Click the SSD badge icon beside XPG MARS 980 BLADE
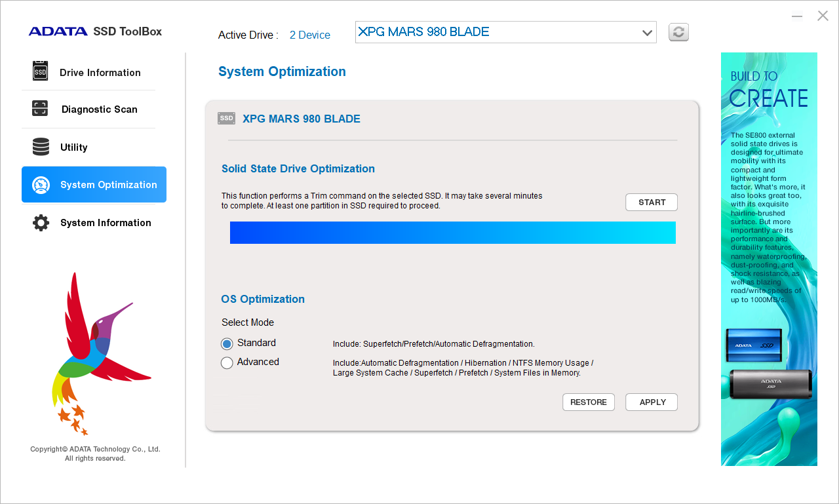This screenshot has width=839, height=504. click(226, 119)
